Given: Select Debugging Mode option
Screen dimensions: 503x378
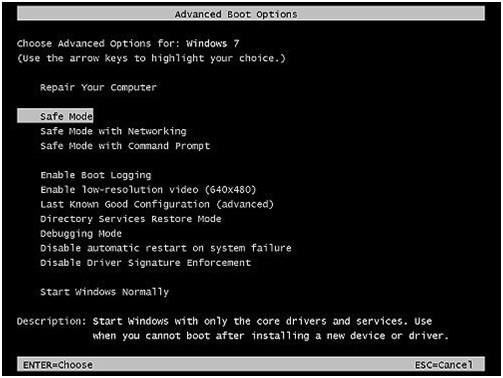Looking at the screenshot, I should [x=81, y=234].
